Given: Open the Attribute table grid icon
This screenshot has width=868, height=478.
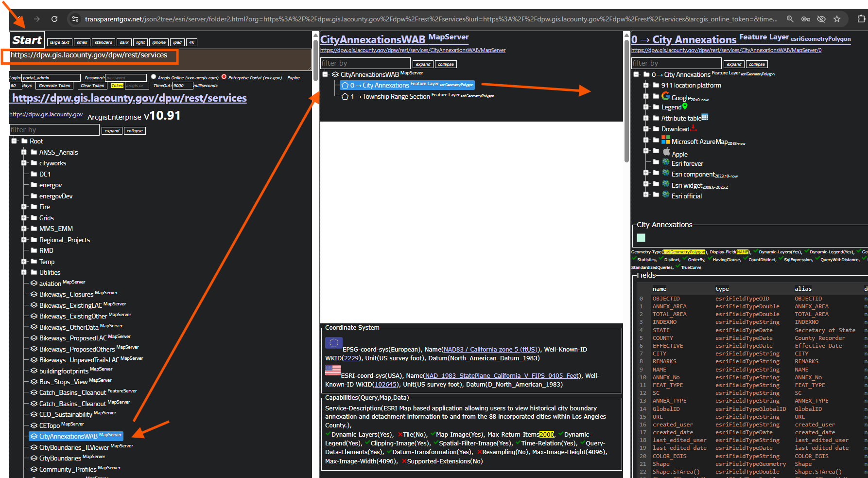Looking at the screenshot, I should (x=705, y=117).
